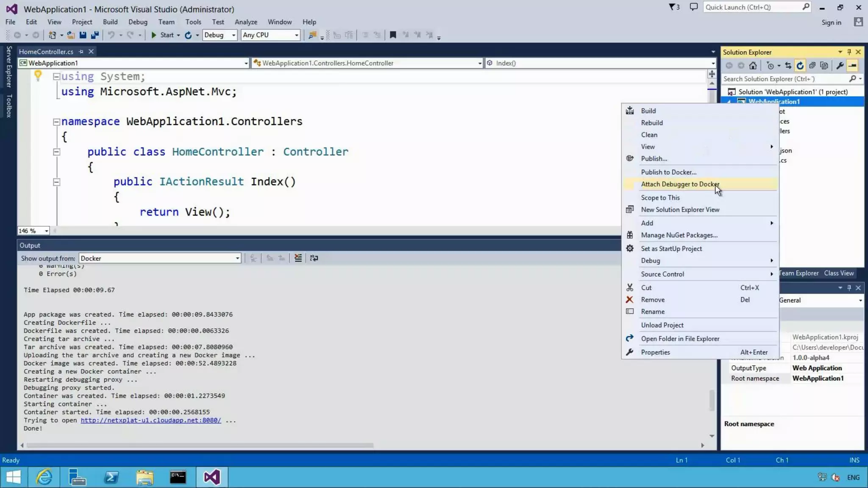
Task: Open the Start button dropdown arrow
Action: tap(178, 35)
